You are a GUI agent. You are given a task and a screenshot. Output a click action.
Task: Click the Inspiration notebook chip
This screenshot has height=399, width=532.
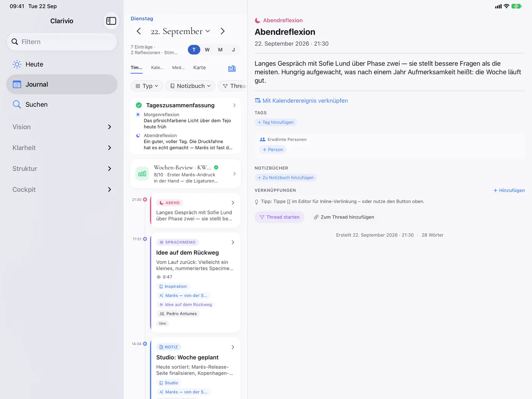click(x=173, y=287)
